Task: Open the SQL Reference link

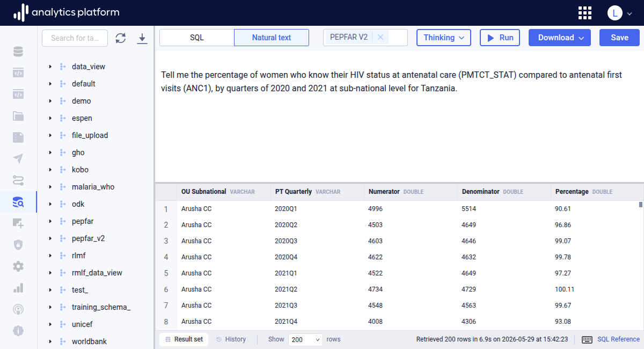Action: (x=618, y=339)
